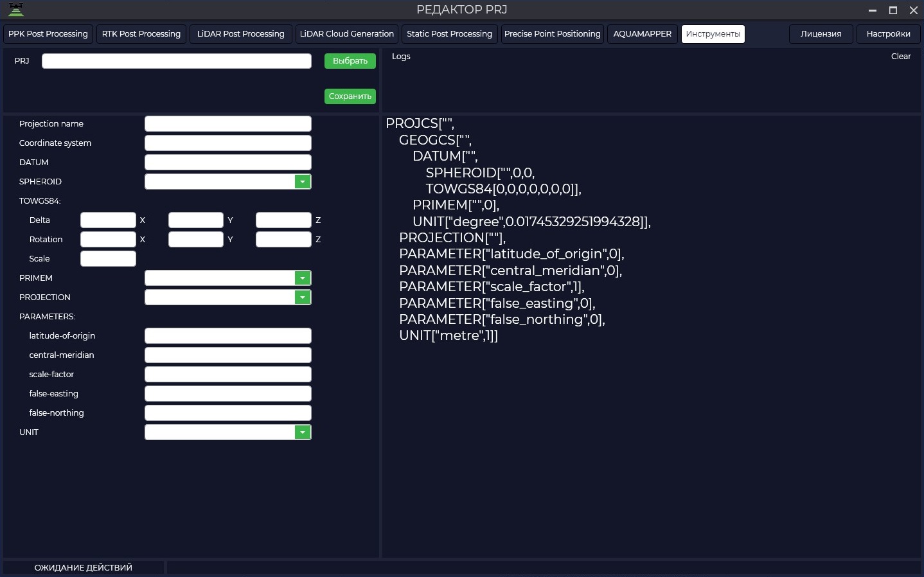Click the Delta Z input field
The height and width of the screenshot is (577, 924).
click(x=283, y=220)
